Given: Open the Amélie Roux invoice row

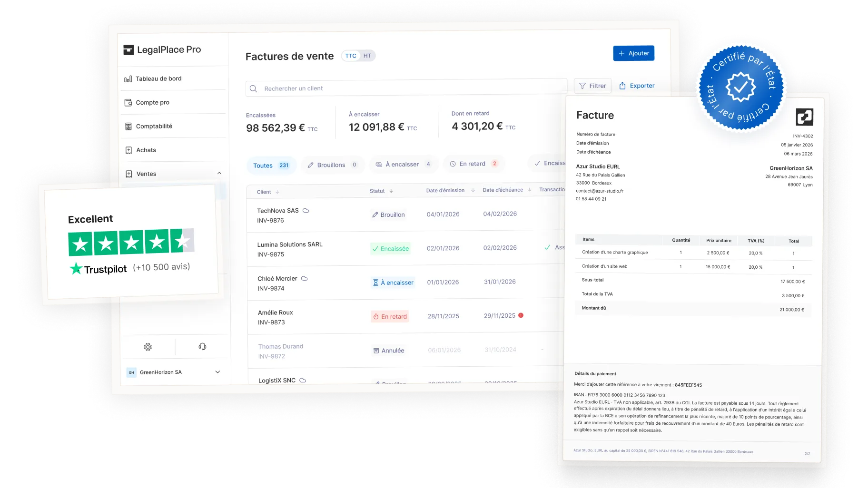Looking at the screenshot, I should 405,317.
